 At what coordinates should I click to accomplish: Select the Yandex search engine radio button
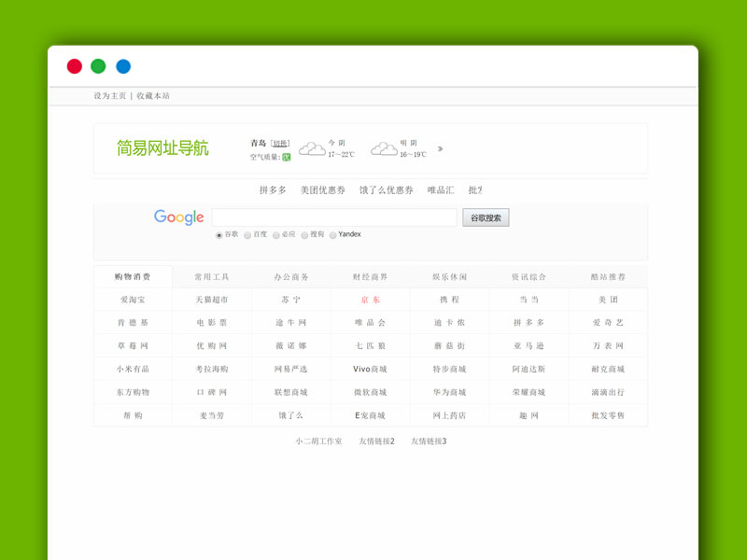332,234
